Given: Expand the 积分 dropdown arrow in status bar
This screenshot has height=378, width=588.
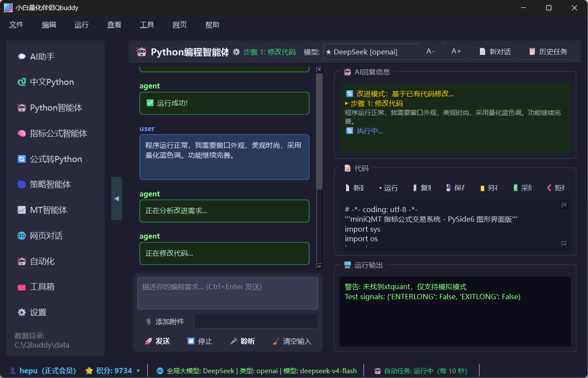Looking at the screenshot, I should [139, 371].
